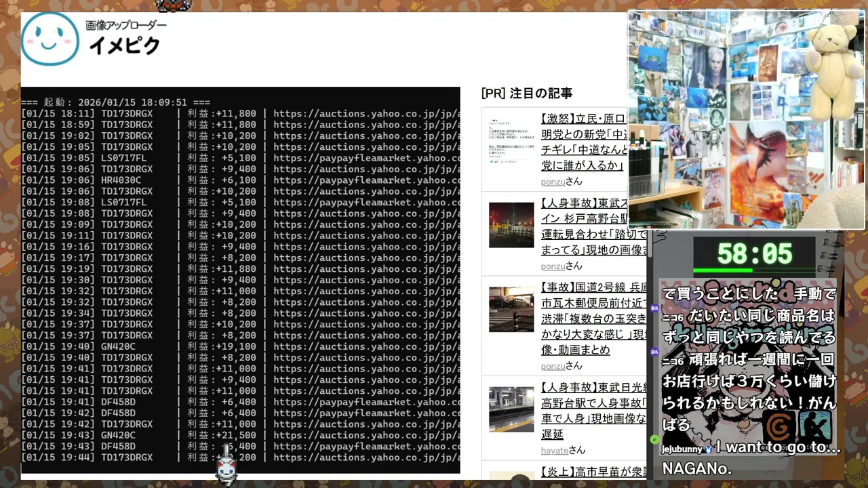Open ponzu author link under 国道2号線 article
The width and height of the screenshot is (868, 488).
point(553,365)
